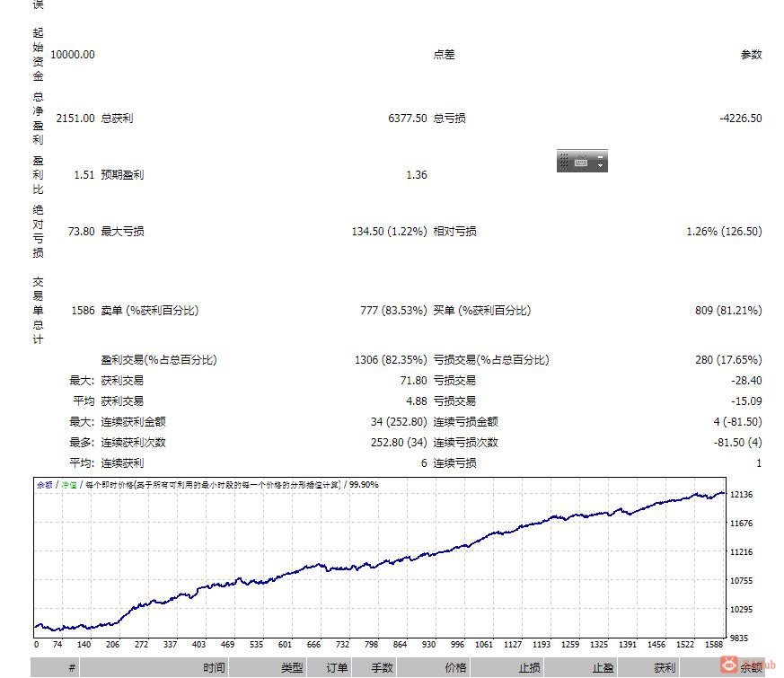Click the orange logo icon at bottom right
Image resolution: width=784 pixels, height=678 pixels.
coord(728,665)
